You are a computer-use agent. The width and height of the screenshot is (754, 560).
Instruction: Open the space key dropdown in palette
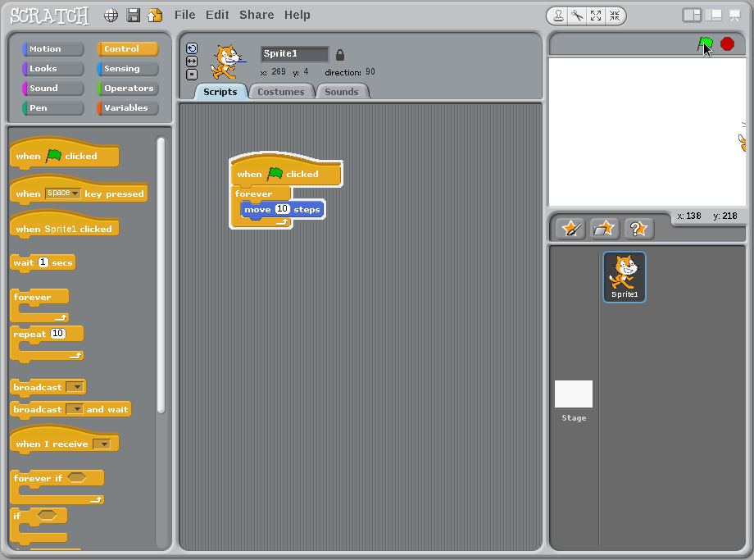pos(63,193)
